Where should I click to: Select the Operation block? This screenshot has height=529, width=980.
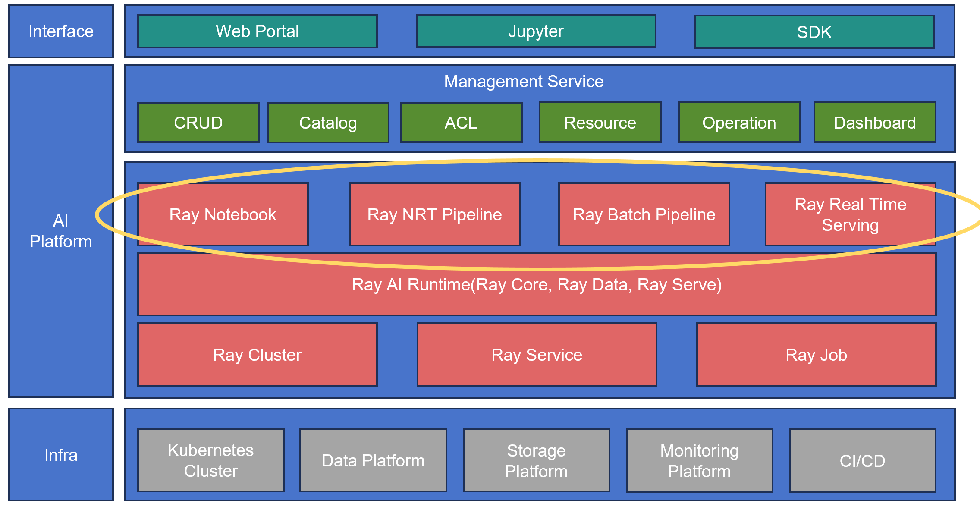(739, 123)
